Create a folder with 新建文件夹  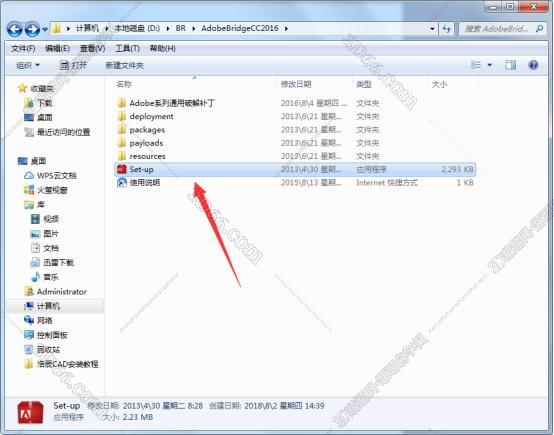pos(124,65)
